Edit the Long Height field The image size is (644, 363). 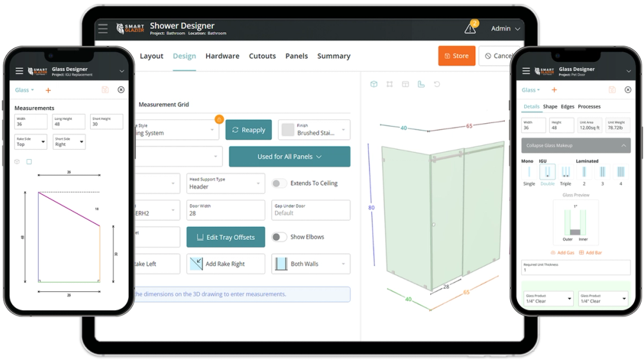click(x=69, y=122)
